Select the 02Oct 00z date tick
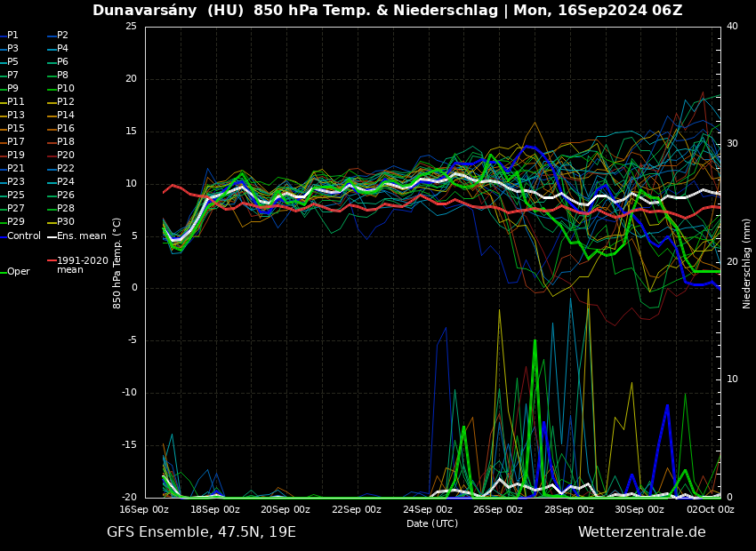 (x=711, y=510)
